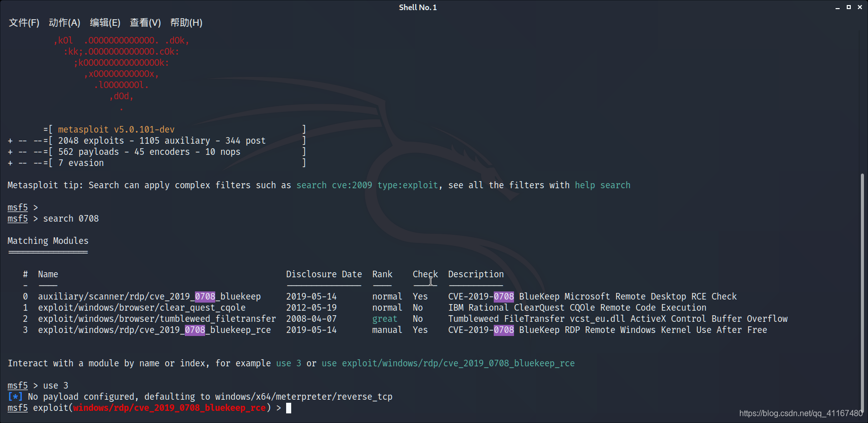Close the Shell No. 1 window

(x=860, y=7)
